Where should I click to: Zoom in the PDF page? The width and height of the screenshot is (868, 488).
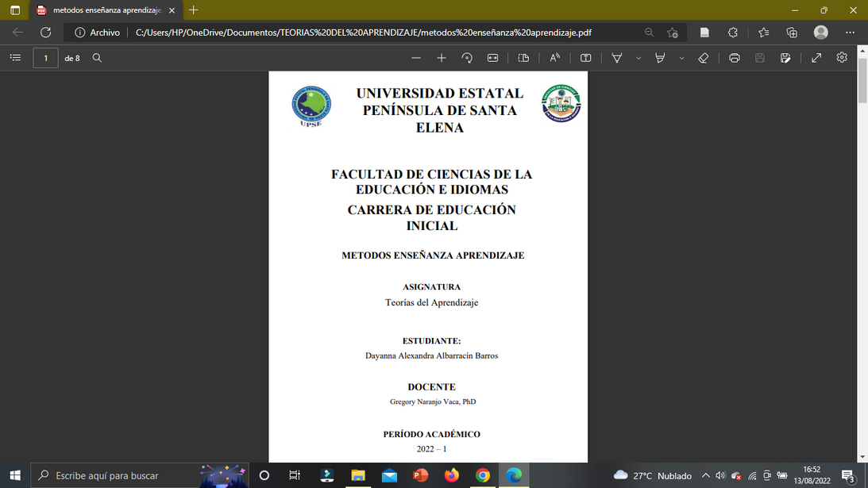442,58
